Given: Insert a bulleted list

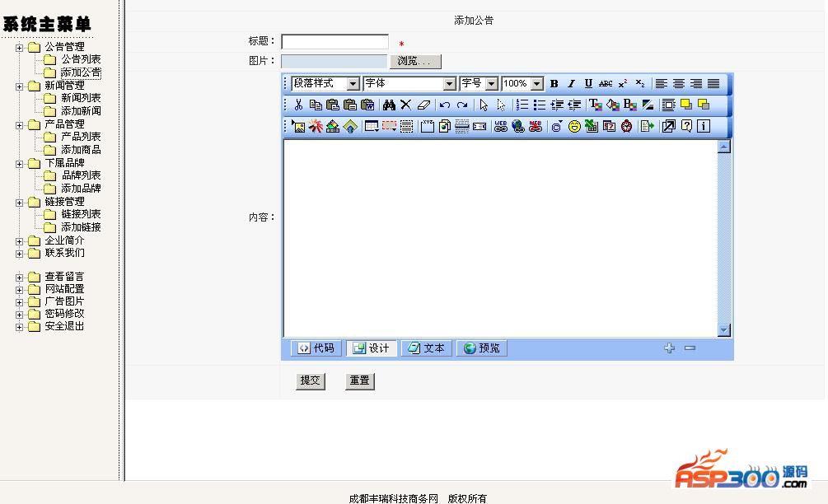Looking at the screenshot, I should pos(539,105).
